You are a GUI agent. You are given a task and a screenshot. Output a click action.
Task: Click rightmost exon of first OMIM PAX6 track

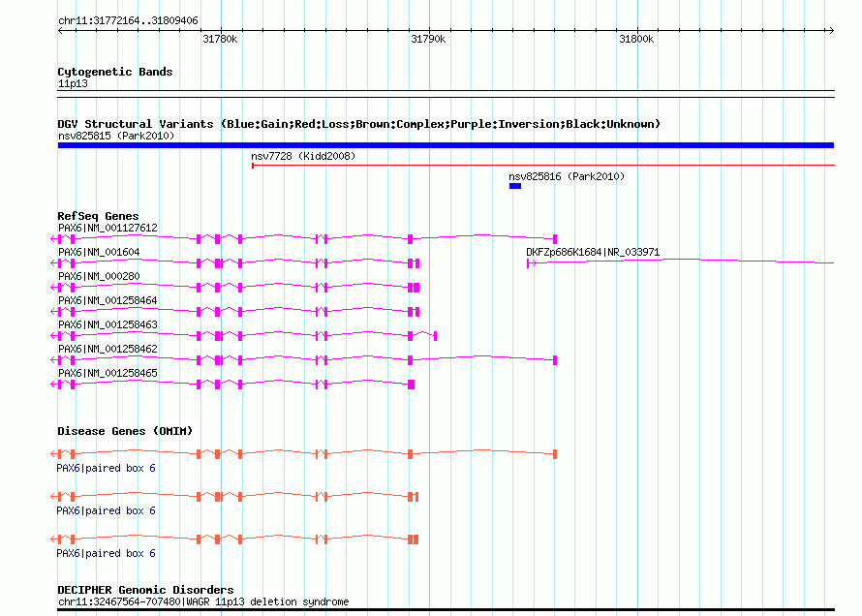[x=555, y=454]
